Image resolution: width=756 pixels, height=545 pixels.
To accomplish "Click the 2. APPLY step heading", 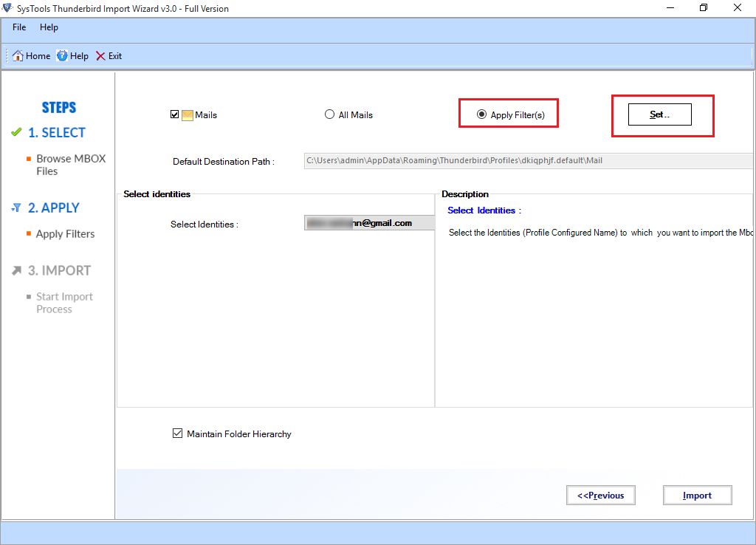I will pyautogui.click(x=53, y=208).
